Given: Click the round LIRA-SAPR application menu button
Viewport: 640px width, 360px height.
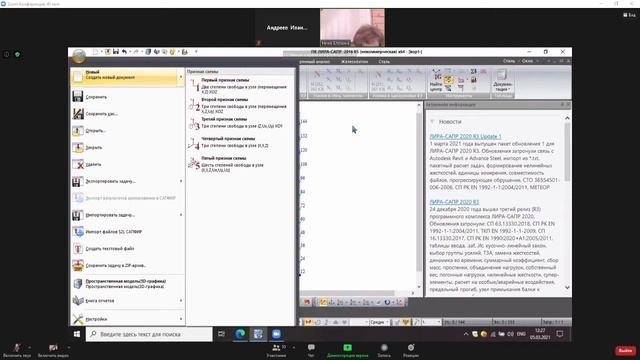Looking at the screenshot, I should [x=78, y=56].
